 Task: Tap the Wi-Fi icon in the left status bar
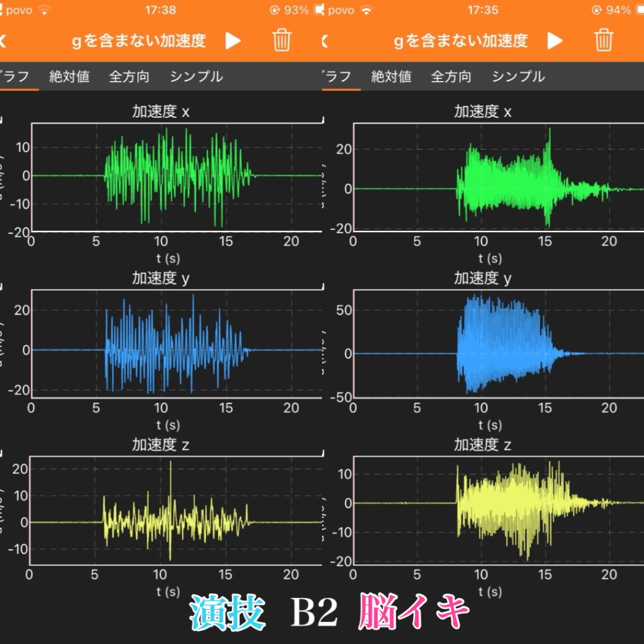(x=43, y=10)
